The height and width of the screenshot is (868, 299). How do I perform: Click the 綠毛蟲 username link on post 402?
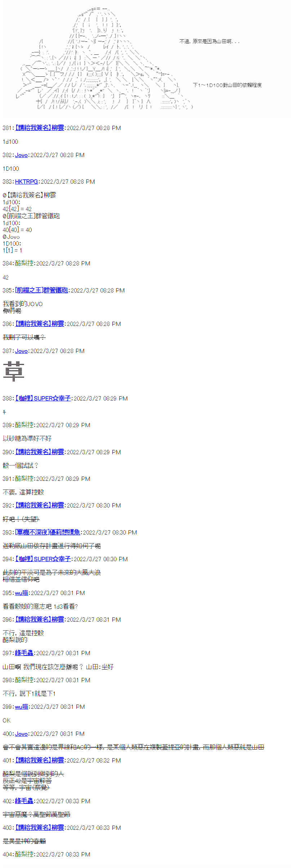24,801
